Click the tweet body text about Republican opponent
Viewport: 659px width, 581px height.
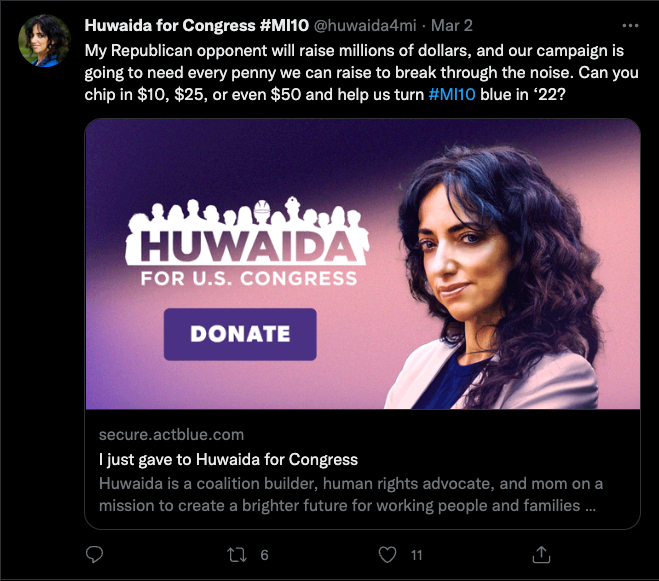tap(361, 72)
